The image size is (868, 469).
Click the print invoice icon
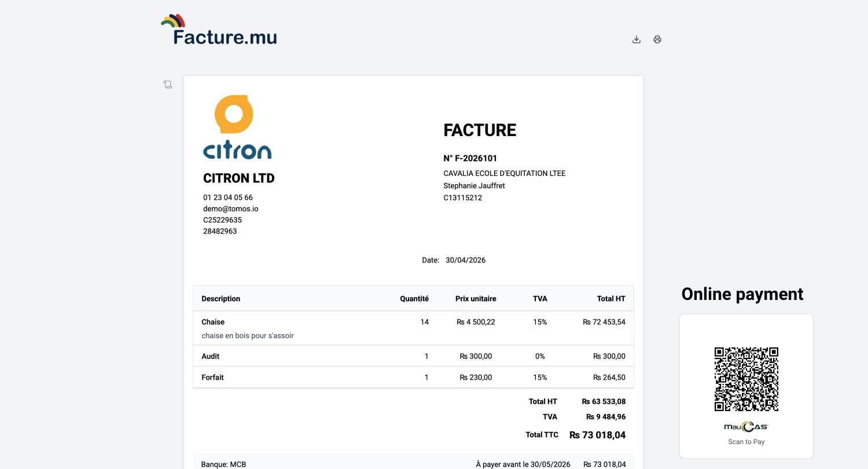657,39
